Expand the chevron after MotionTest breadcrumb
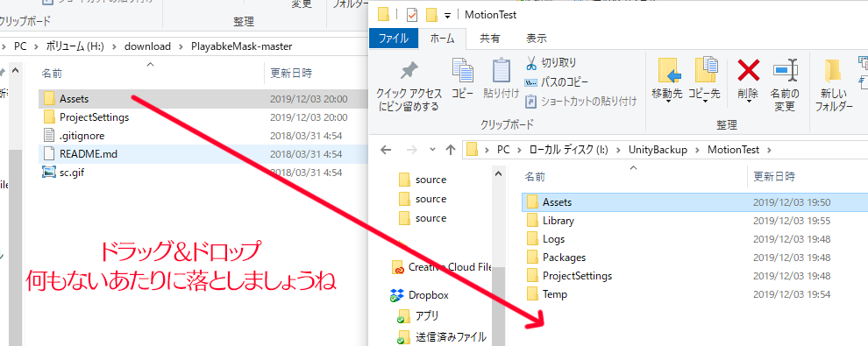This screenshot has height=346, width=868. click(769, 149)
